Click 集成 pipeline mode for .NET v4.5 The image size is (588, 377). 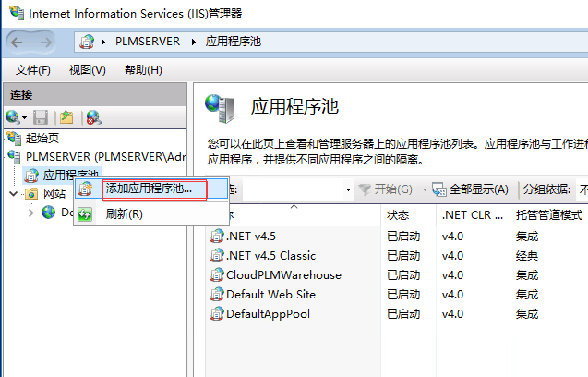[x=527, y=237]
